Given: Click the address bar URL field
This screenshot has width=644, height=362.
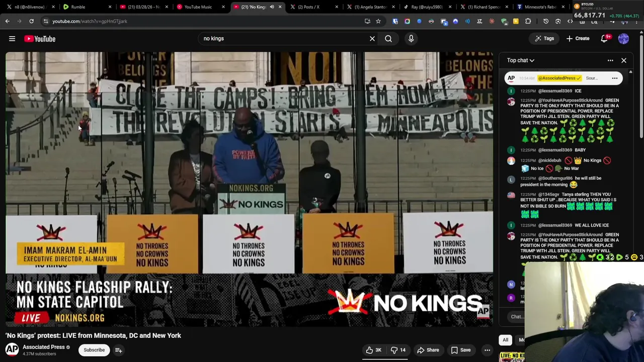Looking at the screenshot, I should click(201, 21).
